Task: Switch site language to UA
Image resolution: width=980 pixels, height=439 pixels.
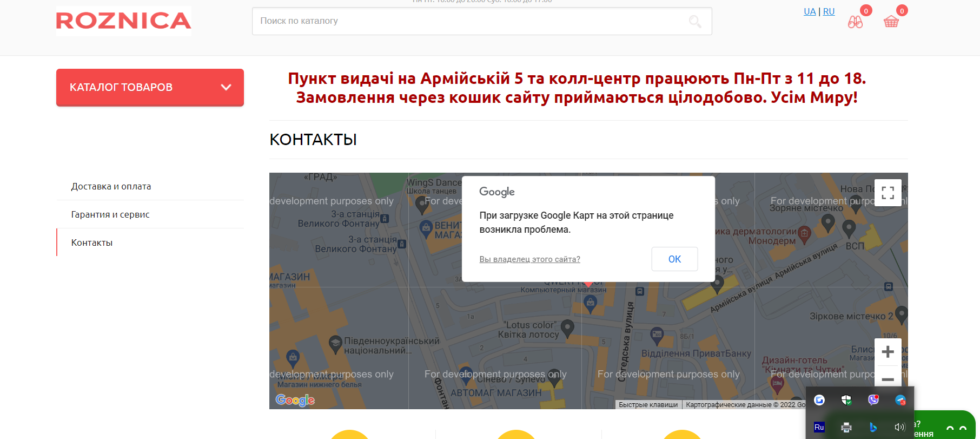Action: point(810,11)
